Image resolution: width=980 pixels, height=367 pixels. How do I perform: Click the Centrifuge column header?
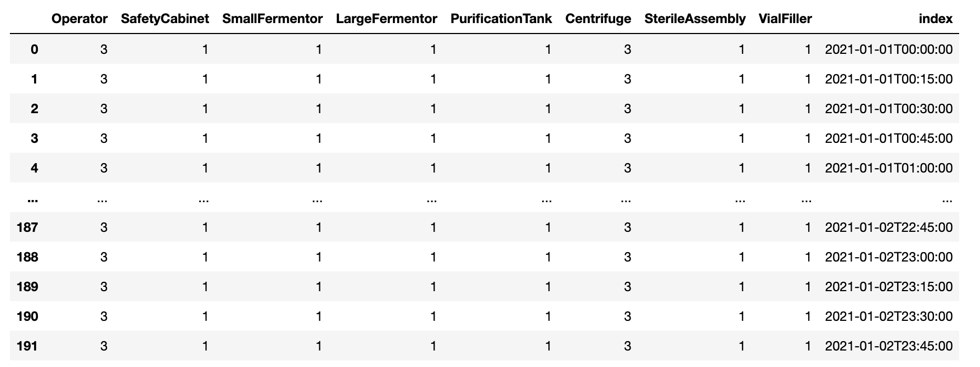click(x=598, y=19)
